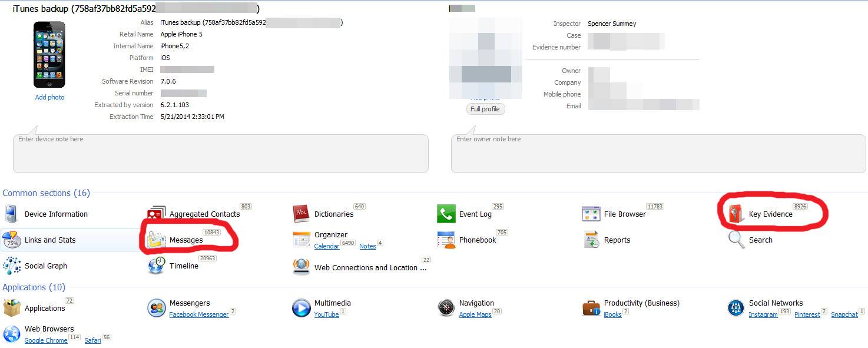Open the Event Log phone icon
Image resolution: width=868 pixels, height=348 pixels.
click(446, 214)
